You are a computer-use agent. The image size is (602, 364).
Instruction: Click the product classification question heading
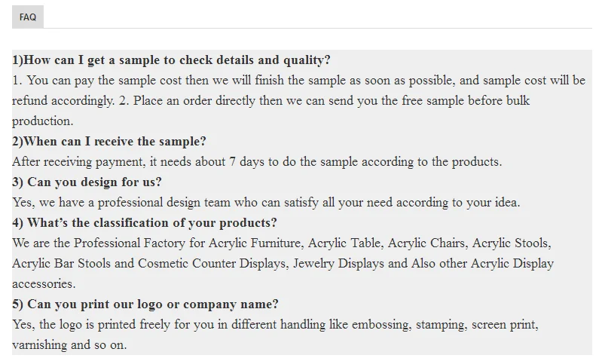coord(145,223)
